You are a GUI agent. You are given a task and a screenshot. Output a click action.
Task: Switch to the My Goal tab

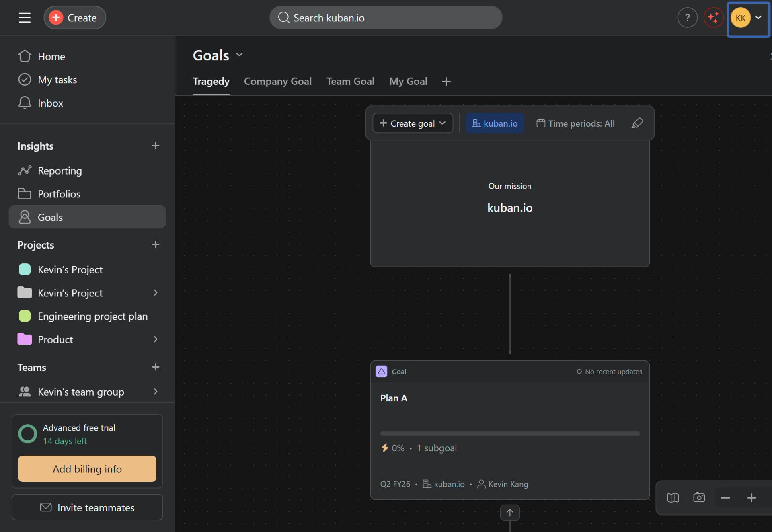pyautogui.click(x=408, y=81)
